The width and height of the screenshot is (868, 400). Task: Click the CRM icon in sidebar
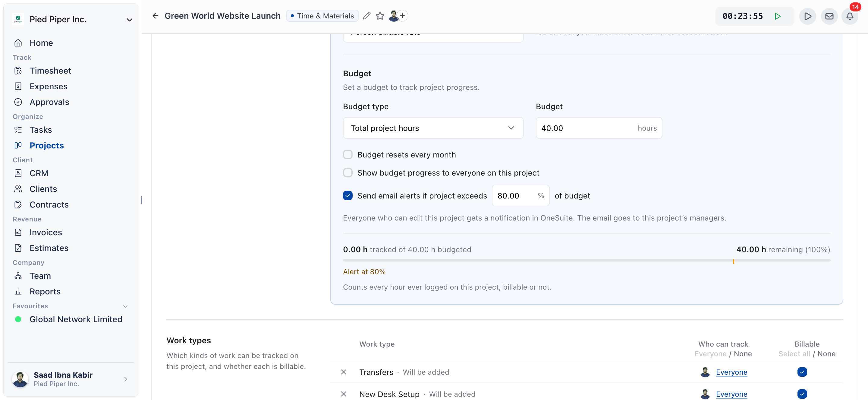18,173
